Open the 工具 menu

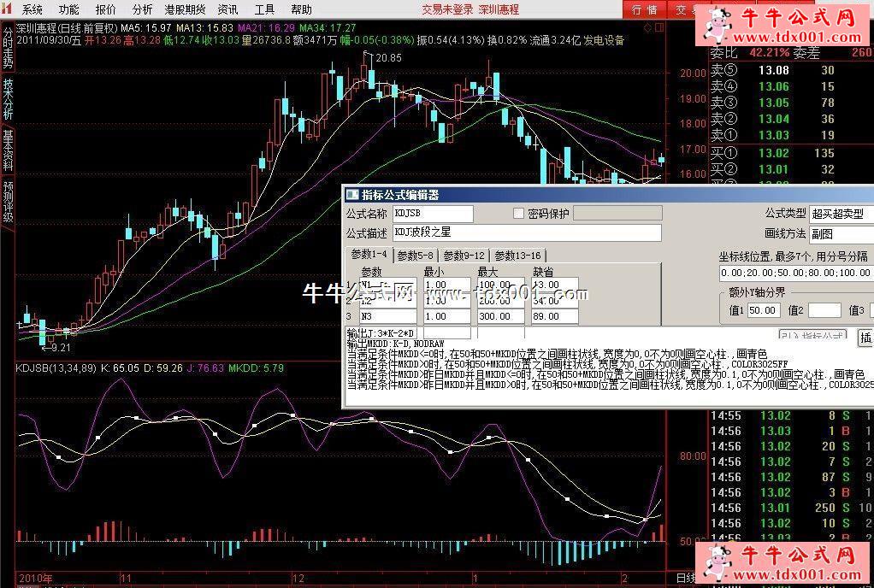(x=264, y=9)
